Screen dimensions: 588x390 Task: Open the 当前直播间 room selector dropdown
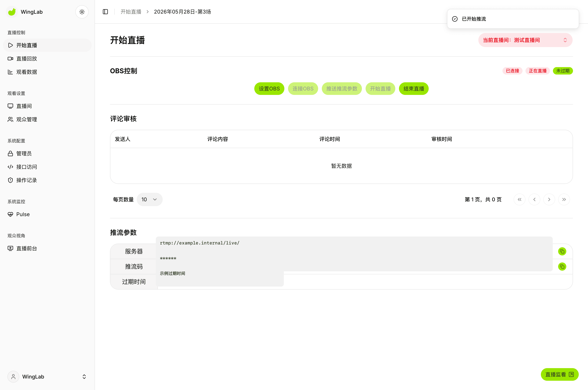tap(525, 40)
